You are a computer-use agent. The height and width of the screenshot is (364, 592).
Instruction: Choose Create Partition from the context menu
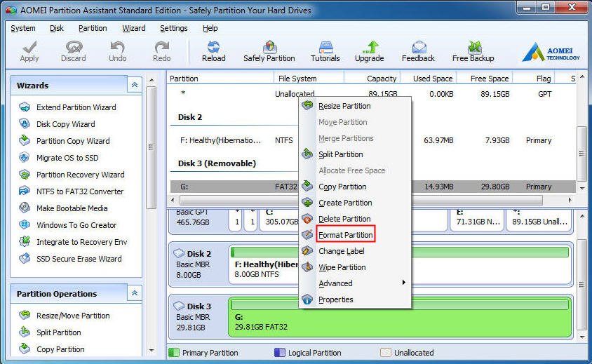(355, 203)
